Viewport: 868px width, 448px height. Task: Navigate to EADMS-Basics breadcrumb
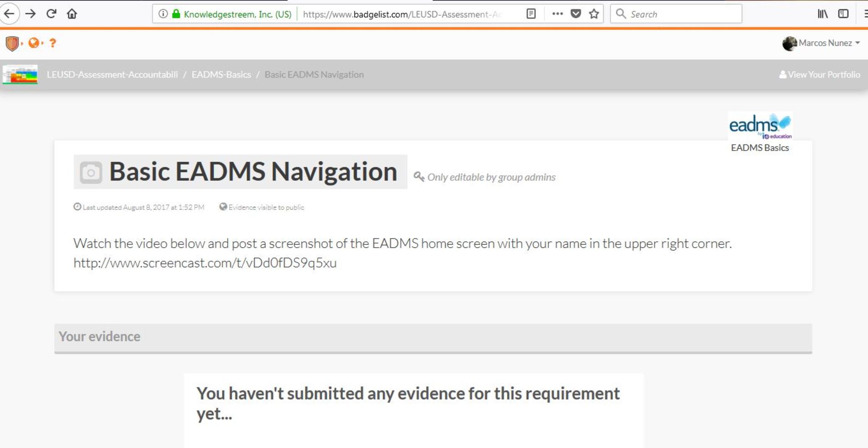(221, 75)
